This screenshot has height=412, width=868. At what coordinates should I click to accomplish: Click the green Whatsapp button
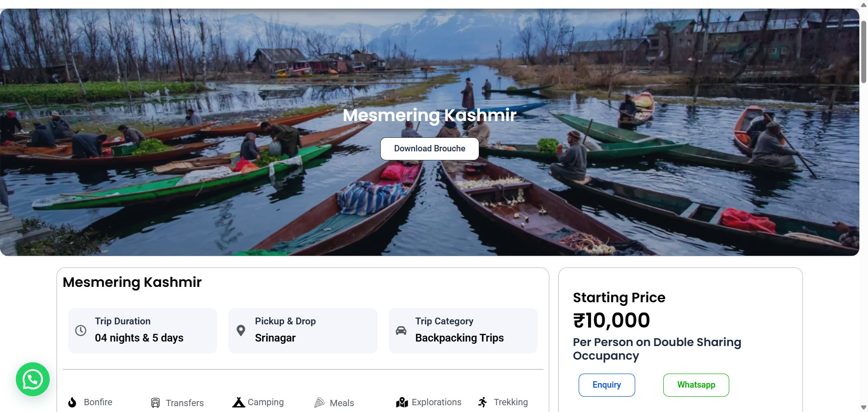click(696, 385)
